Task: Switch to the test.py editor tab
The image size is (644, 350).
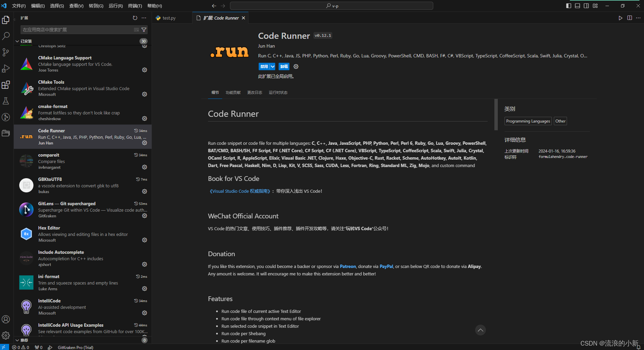Action: 169,18
